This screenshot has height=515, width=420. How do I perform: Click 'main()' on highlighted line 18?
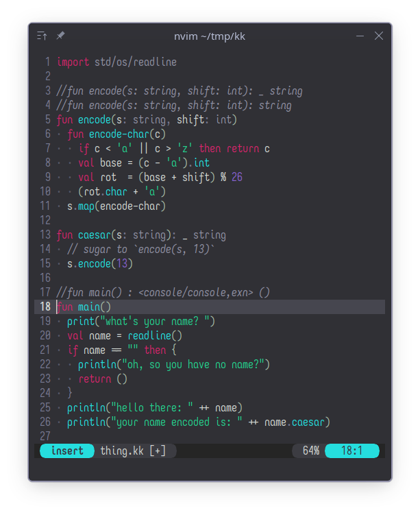tap(95, 307)
